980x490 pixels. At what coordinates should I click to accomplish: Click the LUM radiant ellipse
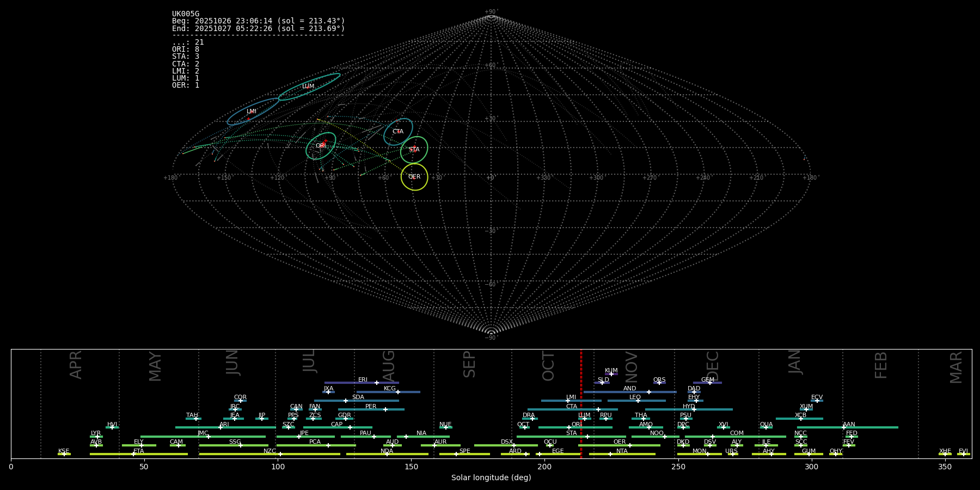tap(309, 87)
